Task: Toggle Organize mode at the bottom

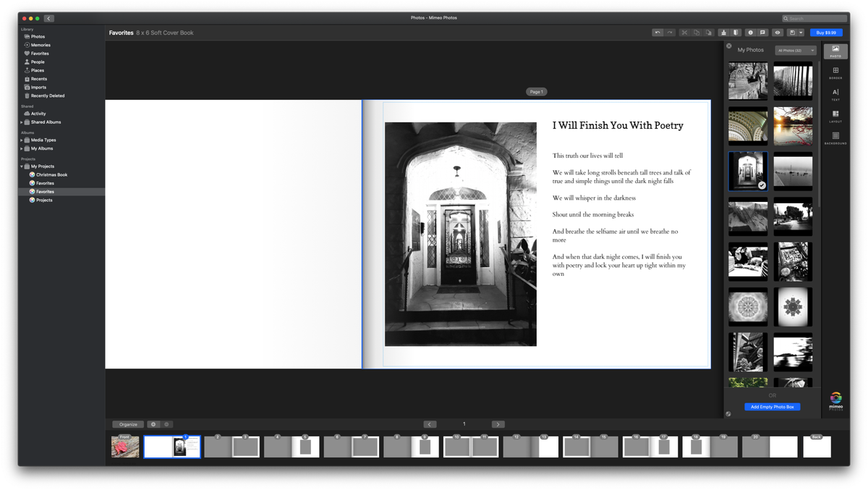Action: pyautogui.click(x=127, y=424)
